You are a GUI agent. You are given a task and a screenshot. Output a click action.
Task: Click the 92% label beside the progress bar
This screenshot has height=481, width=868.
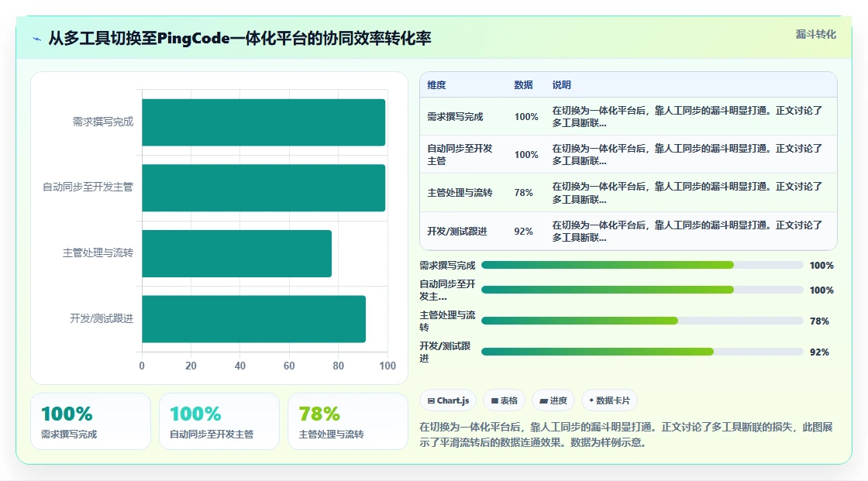(819, 352)
